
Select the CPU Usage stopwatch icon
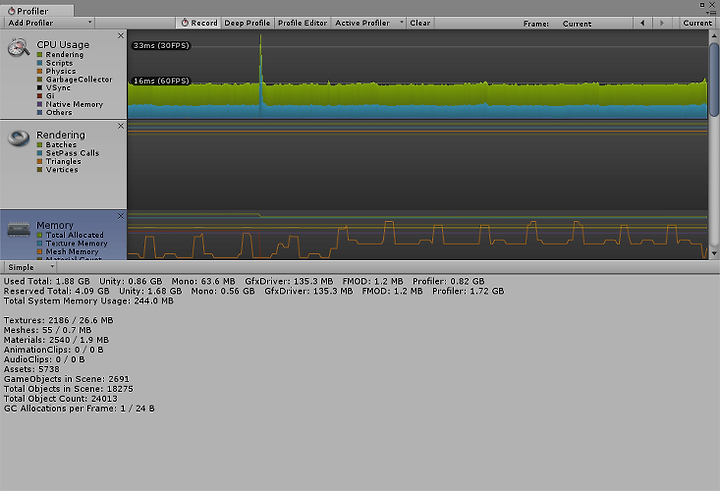tap(18, 47)
